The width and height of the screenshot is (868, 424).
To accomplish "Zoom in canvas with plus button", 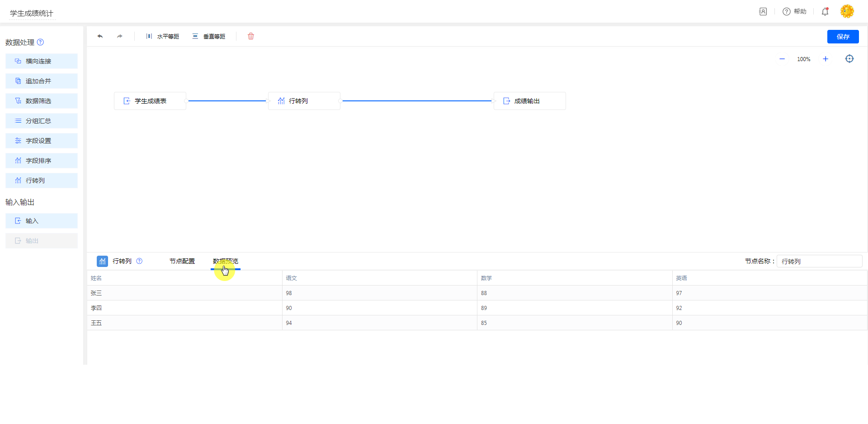I will [x=826, y=59].
